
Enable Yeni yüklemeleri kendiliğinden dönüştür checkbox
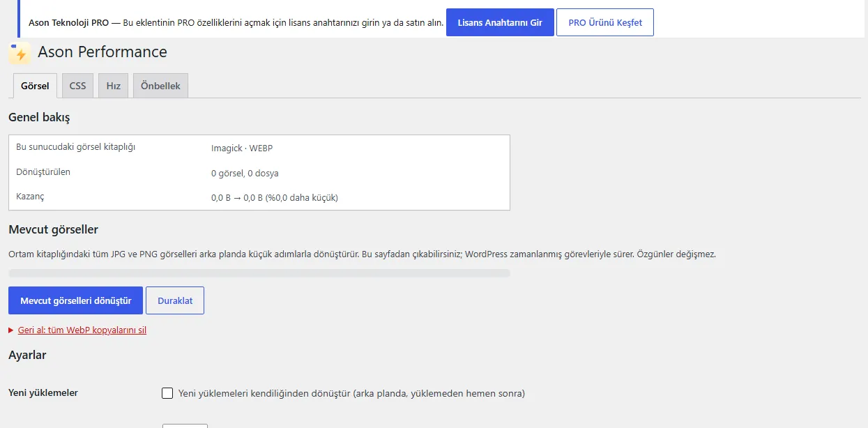[167, 393]
